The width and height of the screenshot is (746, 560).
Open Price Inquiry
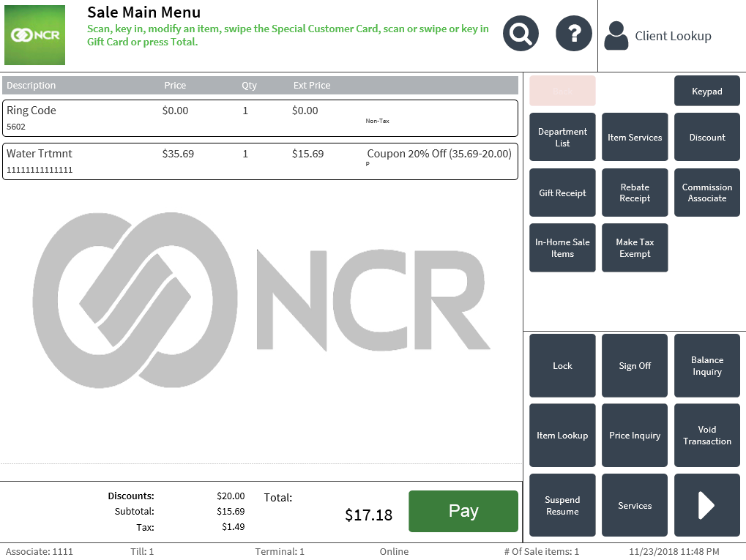tap(635, 436)
